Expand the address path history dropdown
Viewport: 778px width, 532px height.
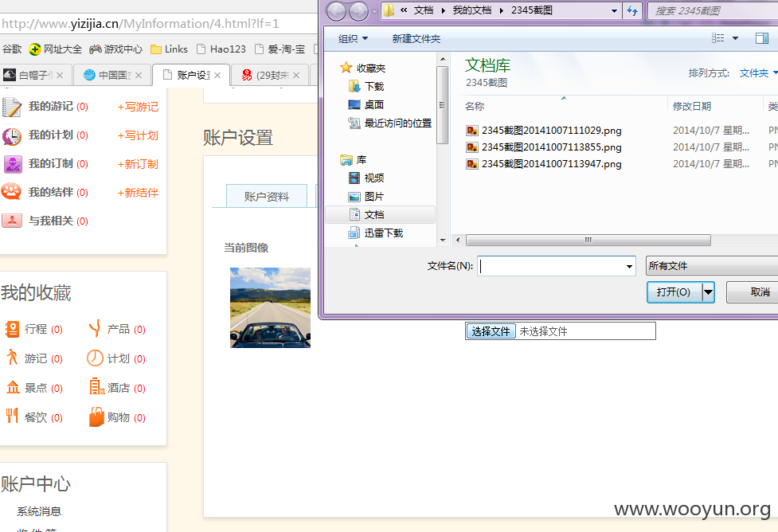pyautogui.click(x=614, y=11)
